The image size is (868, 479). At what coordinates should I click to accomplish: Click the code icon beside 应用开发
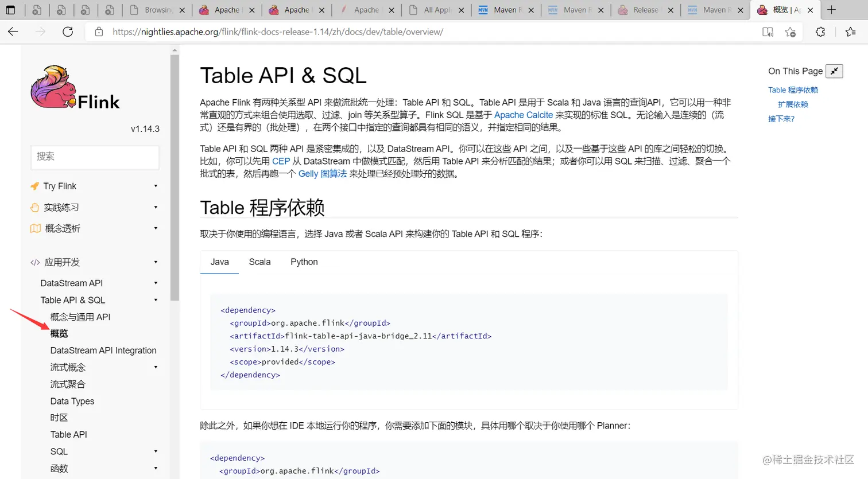click(x=35, y=262)
